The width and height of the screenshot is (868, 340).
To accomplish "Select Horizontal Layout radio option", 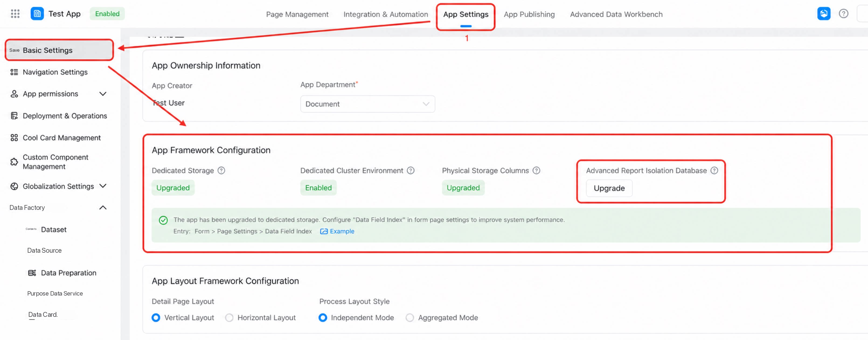I will (x=229, y=317).
